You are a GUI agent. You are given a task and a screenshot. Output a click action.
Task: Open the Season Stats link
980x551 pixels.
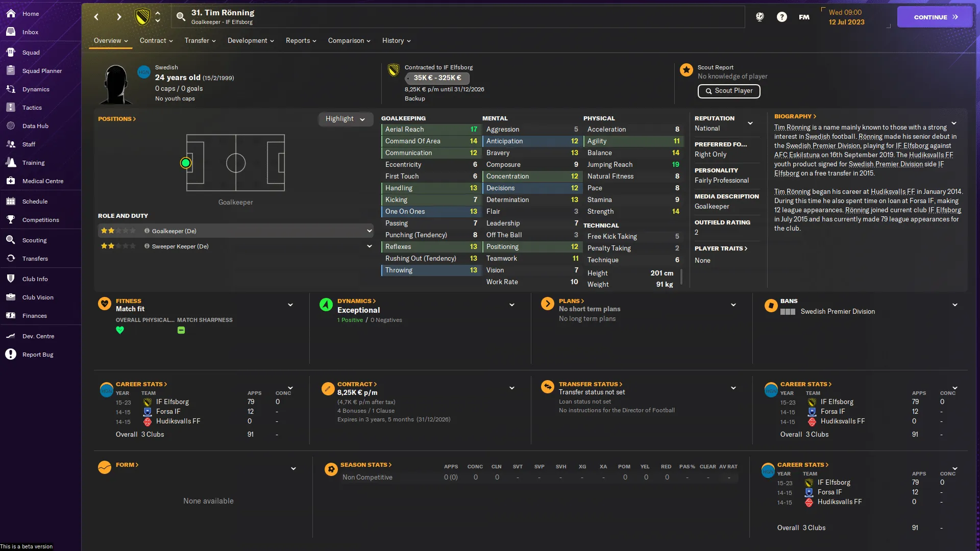(366, 465)
